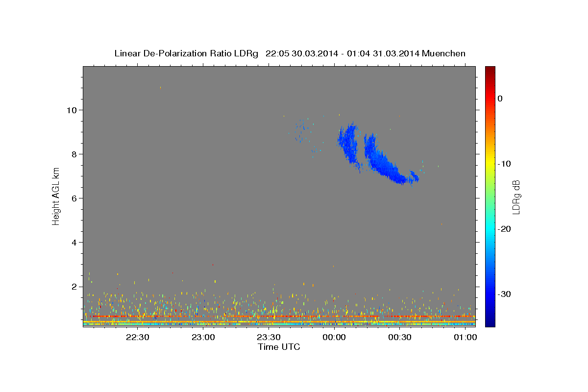The width and height of the screenshot is (588, 392).
Task: Click the colorbar value label '-30'
Action: pyautogui.click(x=505, y=294)
